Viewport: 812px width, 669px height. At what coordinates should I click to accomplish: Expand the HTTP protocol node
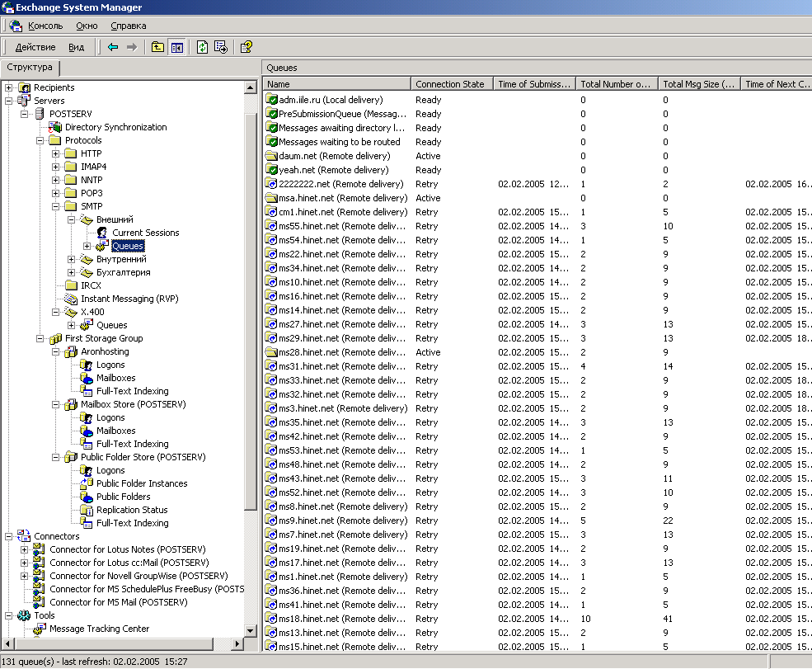[x=56, y=153]
